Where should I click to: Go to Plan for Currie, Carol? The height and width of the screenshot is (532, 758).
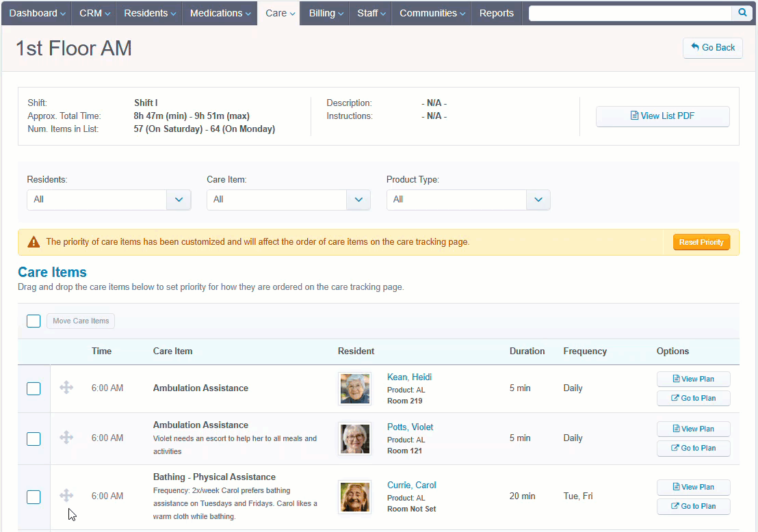click(693, 506)
